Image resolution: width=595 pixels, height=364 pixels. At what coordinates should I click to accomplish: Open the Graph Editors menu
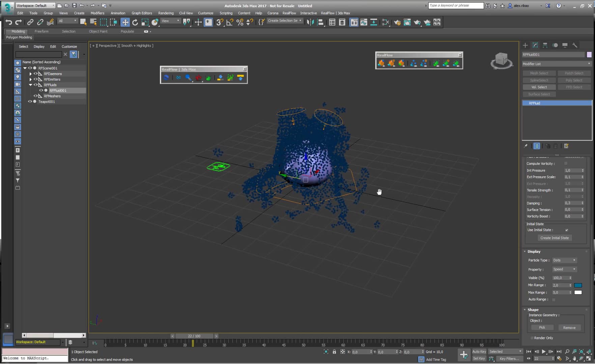click(x=142, y=13)
